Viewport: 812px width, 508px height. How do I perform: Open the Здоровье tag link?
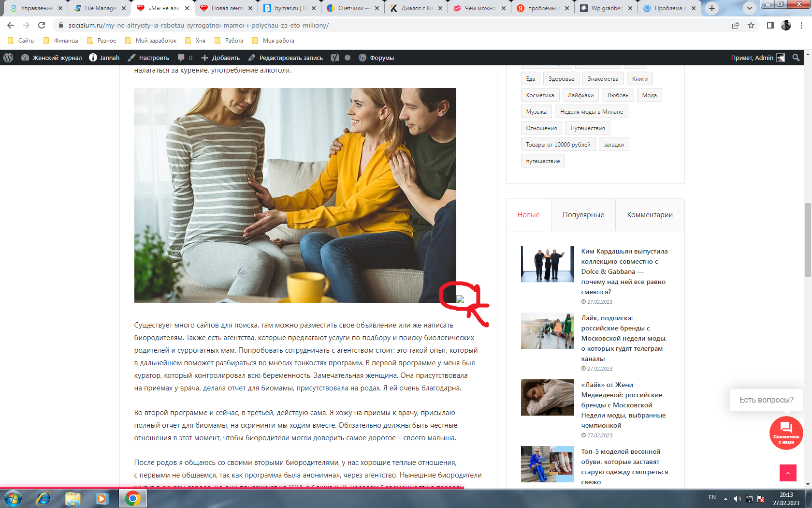[x=561, y=79]
